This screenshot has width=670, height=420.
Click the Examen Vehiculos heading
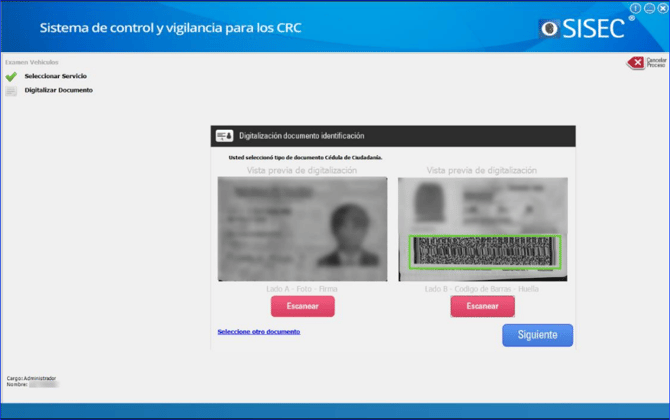(32, 62)
